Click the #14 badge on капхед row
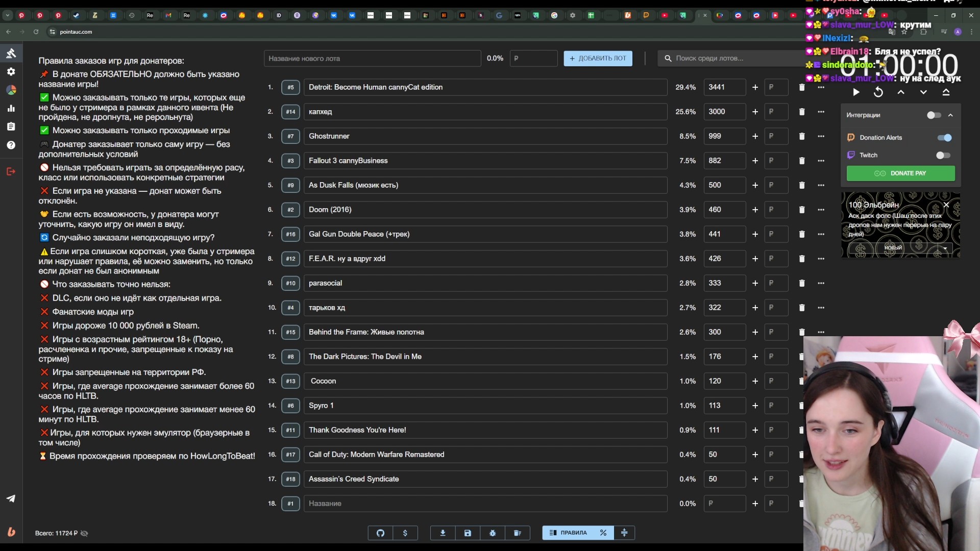 point(290,112)
